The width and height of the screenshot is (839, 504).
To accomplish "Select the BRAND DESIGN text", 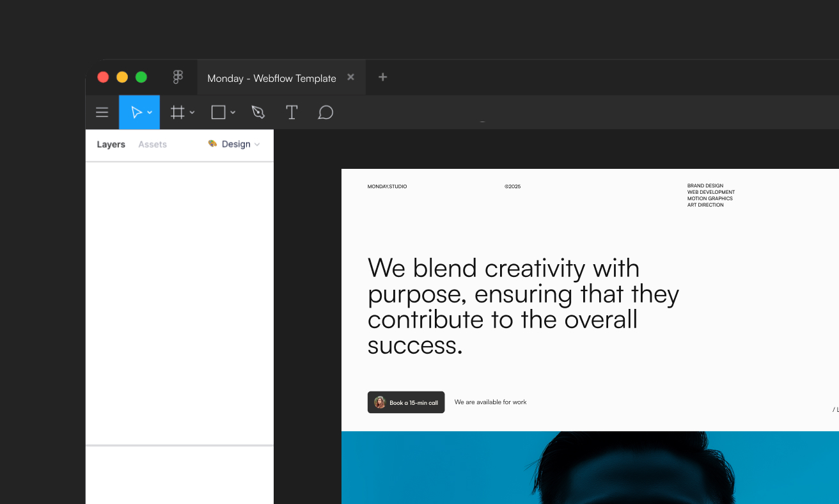I will pyautogui.click(x=705, y=186).
